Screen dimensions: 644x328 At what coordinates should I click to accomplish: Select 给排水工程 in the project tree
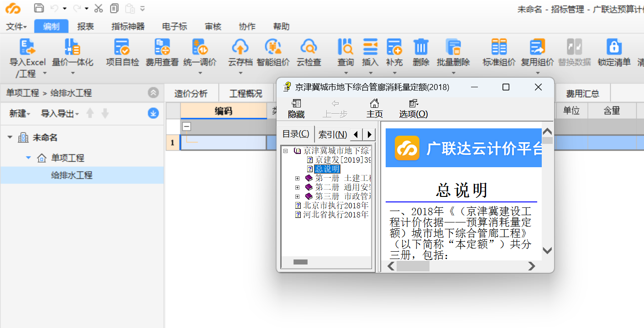point(72,175)
